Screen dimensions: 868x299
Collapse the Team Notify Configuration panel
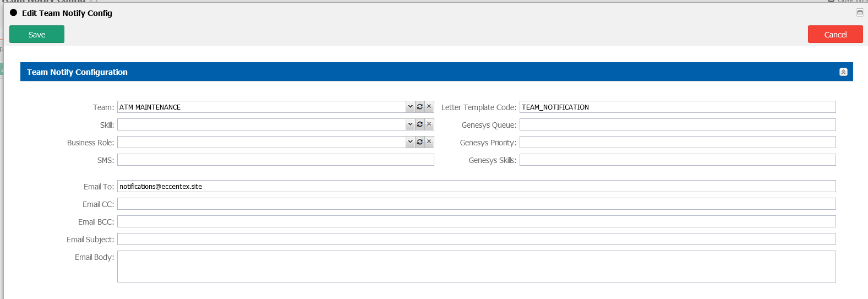click(843, 72)
